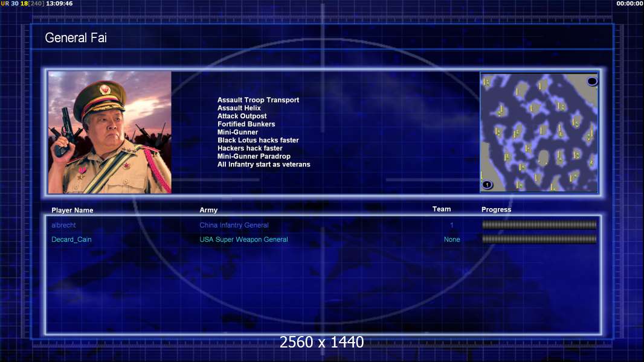The height and width of the screenshot is (362, 644).
Task: Click 'Fortified Bunkers' ability text
Action: click(x=246, y=124)
